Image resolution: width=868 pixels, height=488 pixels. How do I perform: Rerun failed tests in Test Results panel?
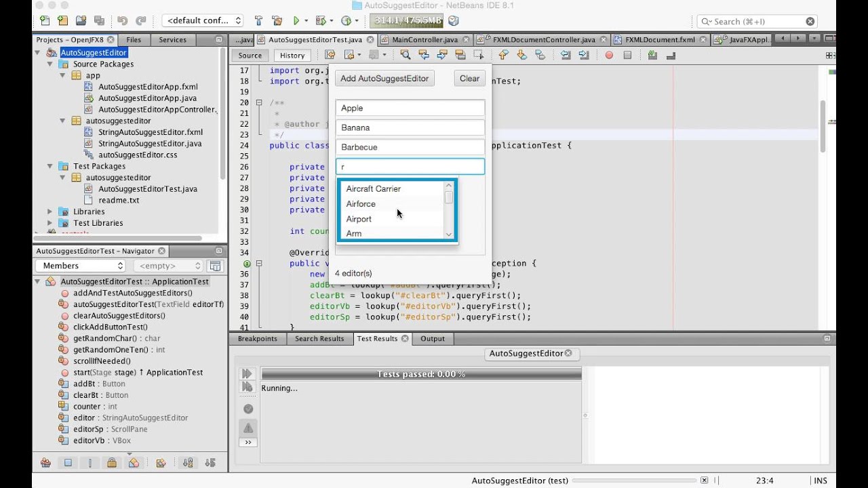pos(248,386)
